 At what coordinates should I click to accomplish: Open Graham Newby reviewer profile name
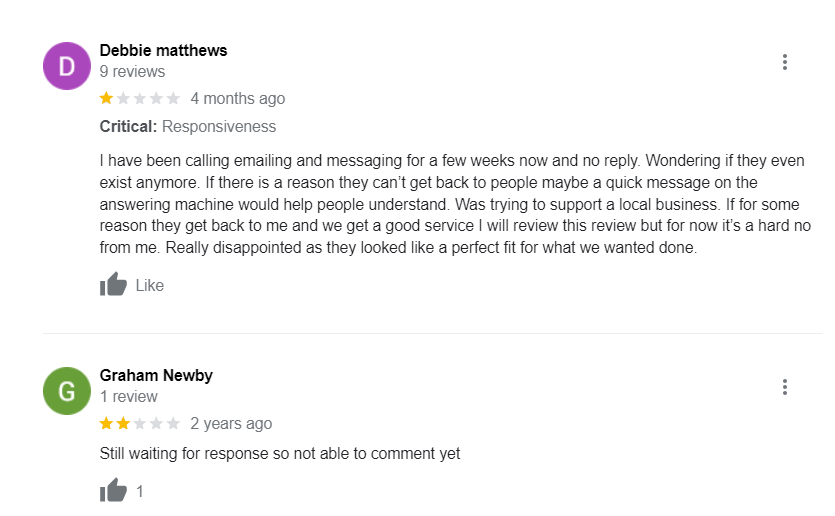coord(156,375)
